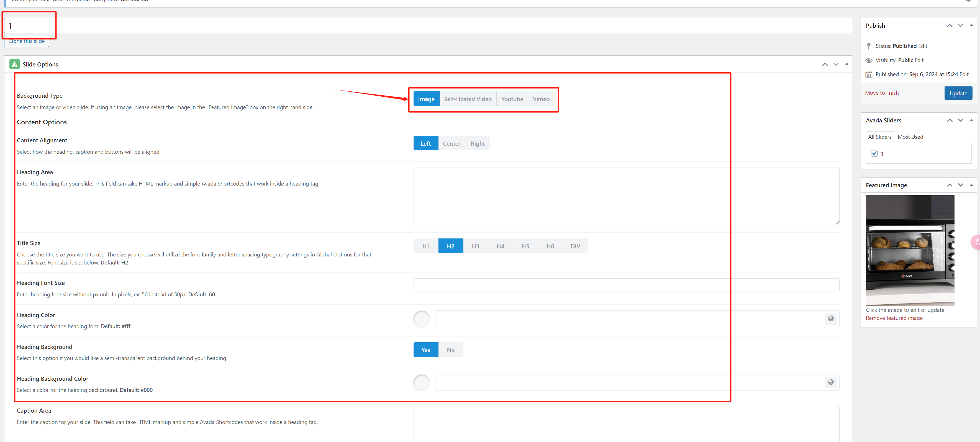This screenshot has height=442, width=980.
Task: Collapse the Slide Options panel
Action: click(847, 64)
